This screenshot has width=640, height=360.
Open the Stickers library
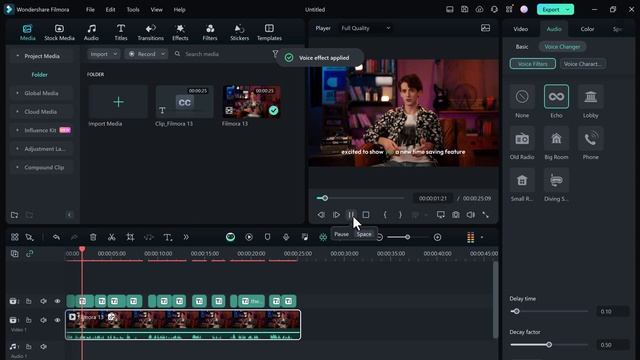pyautogui.click(x=240, y=32)
